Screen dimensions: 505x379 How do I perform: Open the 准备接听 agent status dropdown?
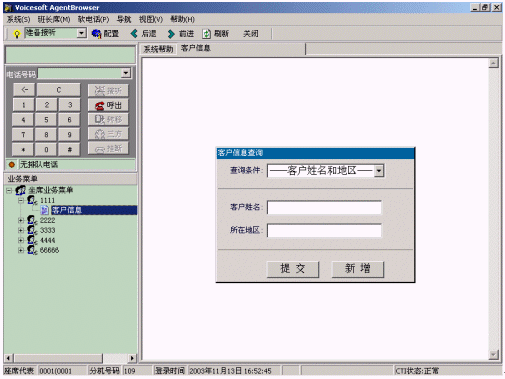[81, 33]
